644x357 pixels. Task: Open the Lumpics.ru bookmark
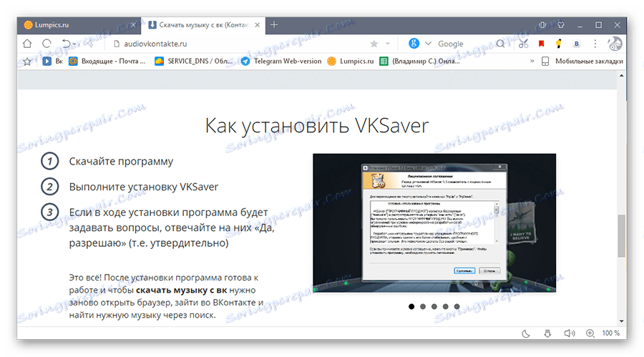(351, 62)
